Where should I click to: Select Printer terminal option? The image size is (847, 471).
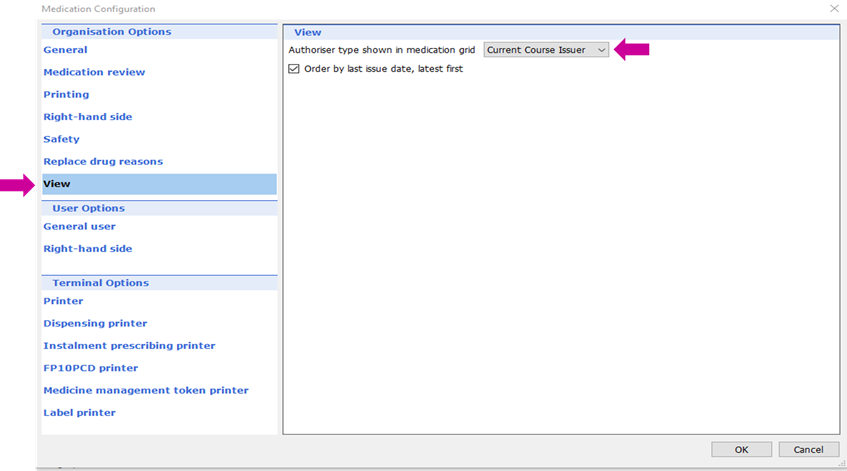63,301
